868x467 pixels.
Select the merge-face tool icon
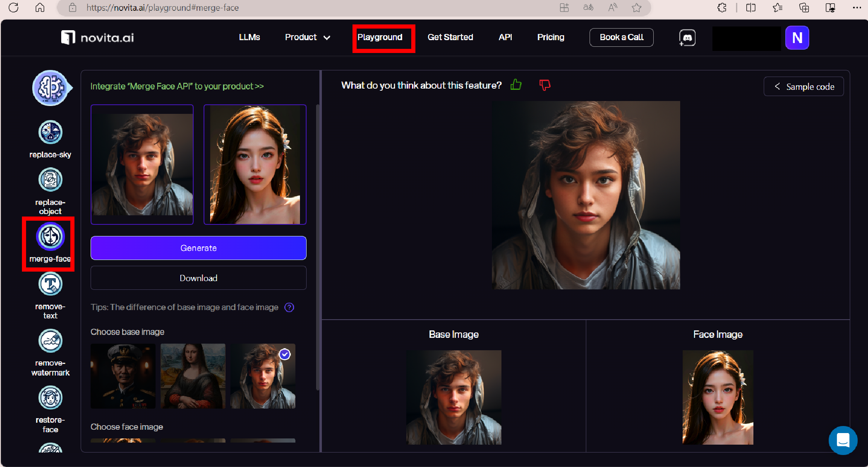pos(50,236)
